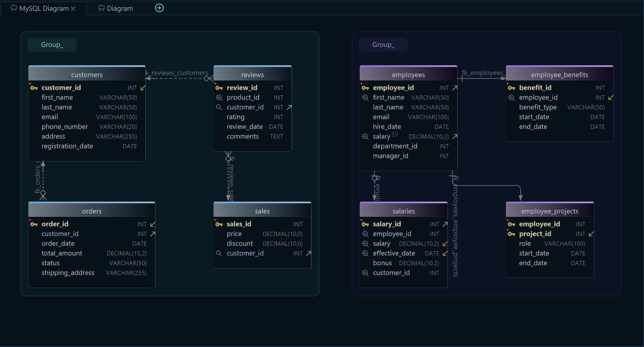Click the key icon next to review_id
The image size is (644, 347).
click(220, 88)
